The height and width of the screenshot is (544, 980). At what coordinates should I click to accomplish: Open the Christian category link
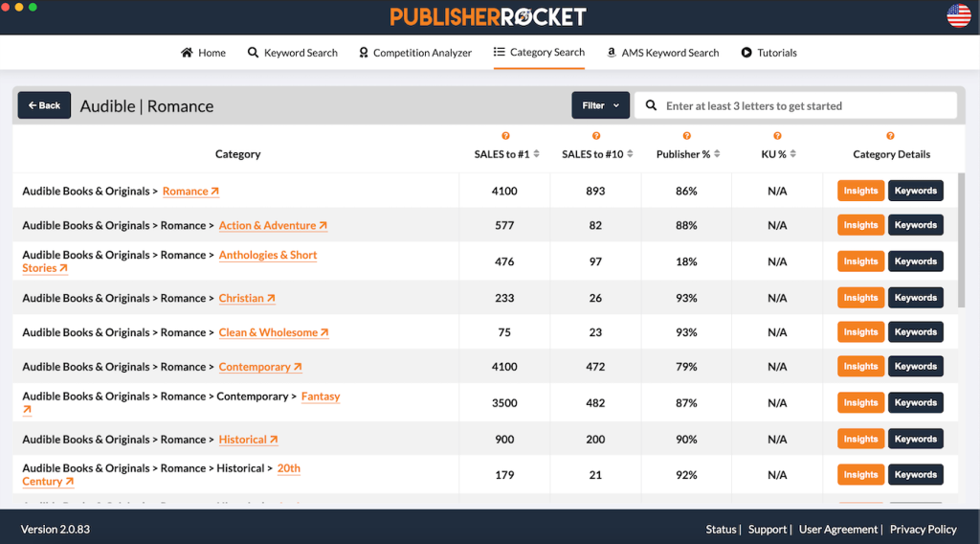tap(247, 298)
